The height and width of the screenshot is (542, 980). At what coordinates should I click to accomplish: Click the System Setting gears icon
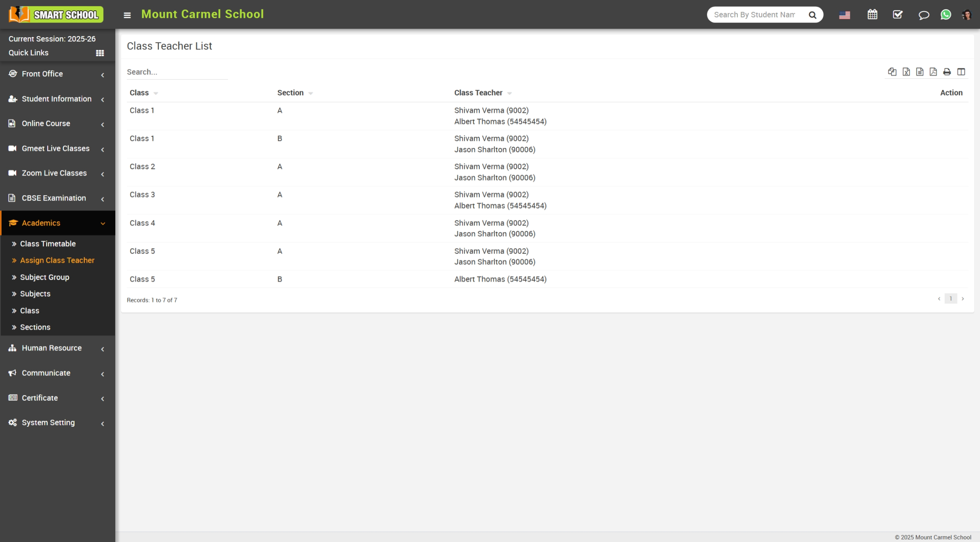13,422
